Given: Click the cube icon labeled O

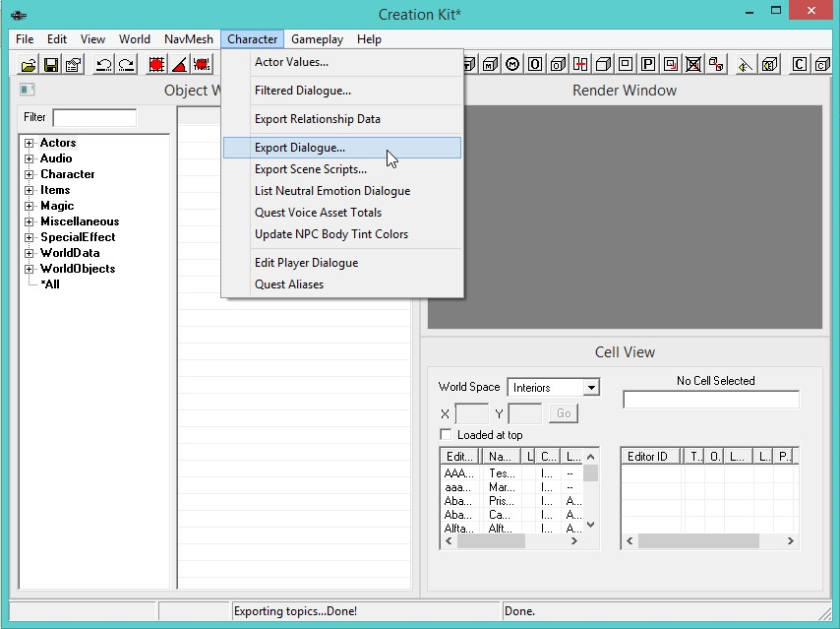Looking at the screenshot, I should click(558, 65).
